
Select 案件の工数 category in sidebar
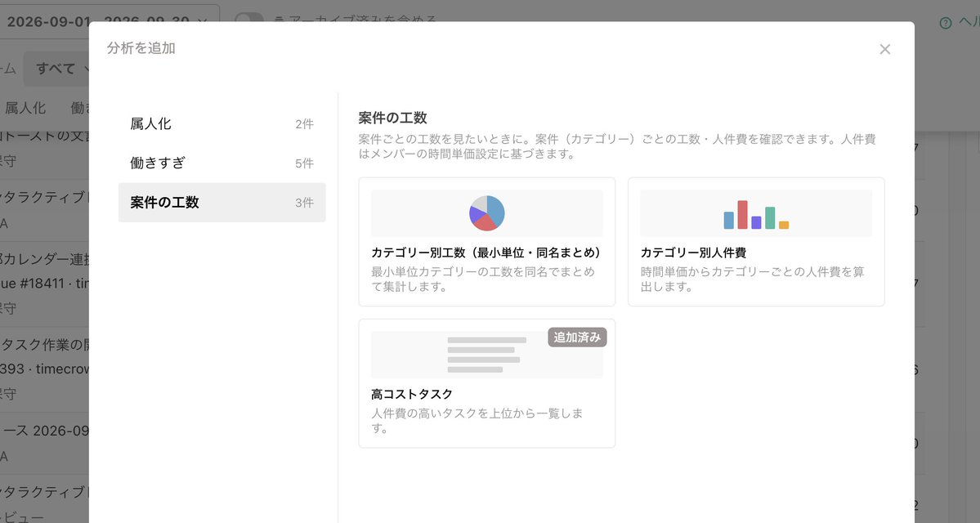click(x=222, y=203)
